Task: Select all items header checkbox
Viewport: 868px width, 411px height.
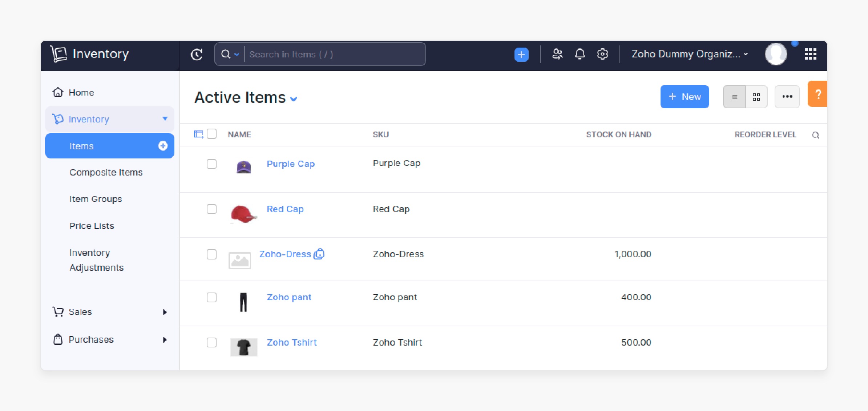Action: tap(211, 134)
